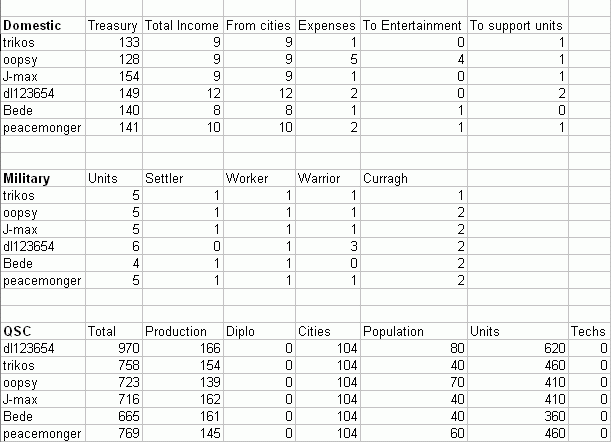Screen dimensions: 611x442
Task: Select oopsy To Entertainment cell in Domestic table
Action: [x=413, y=59]
